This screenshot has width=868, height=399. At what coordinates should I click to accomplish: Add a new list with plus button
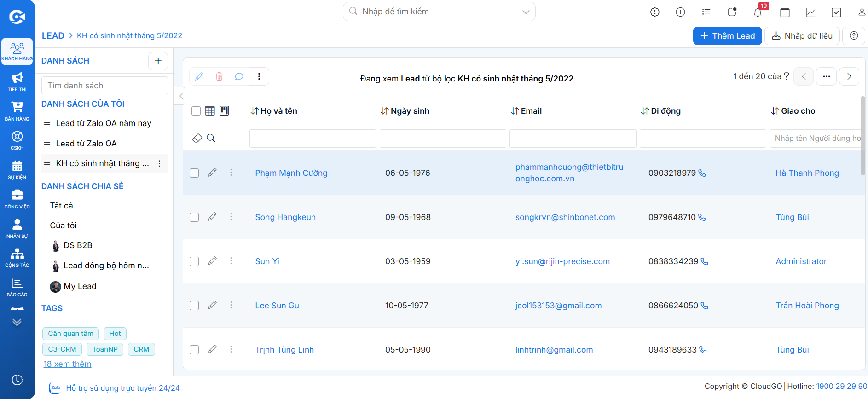pos(158,61)
